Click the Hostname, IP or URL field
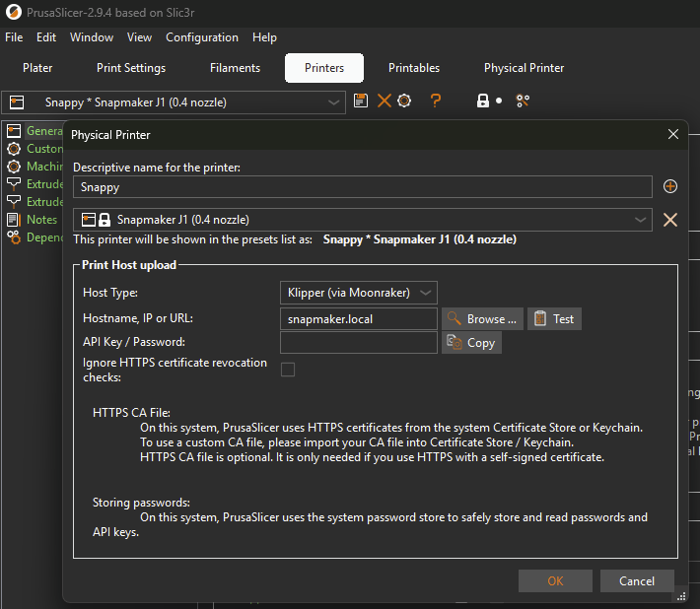700x609 pixels. coord(359,318)
